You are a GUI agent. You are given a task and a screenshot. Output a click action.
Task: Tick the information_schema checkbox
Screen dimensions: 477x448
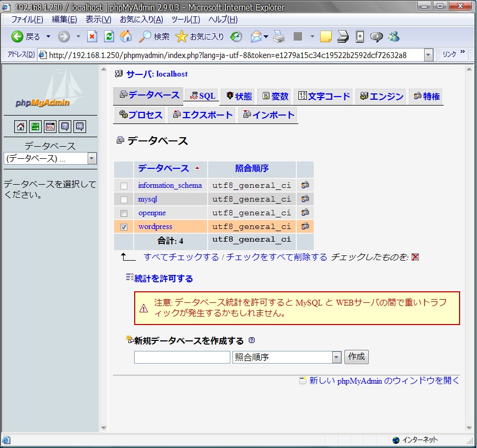pos(124,186)
